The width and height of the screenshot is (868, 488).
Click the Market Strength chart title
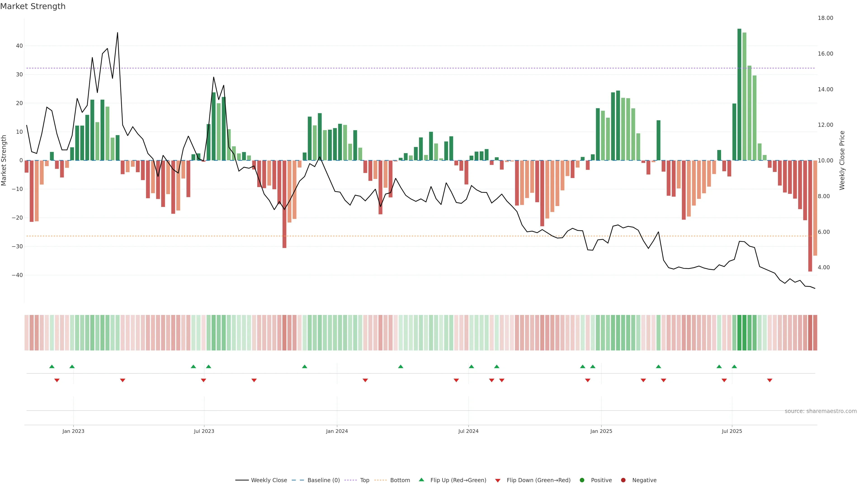tap(33, 6)
